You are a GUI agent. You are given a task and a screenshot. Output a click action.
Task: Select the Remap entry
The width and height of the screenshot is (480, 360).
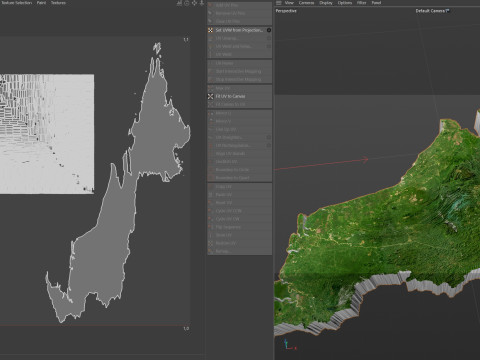point(239,251)
